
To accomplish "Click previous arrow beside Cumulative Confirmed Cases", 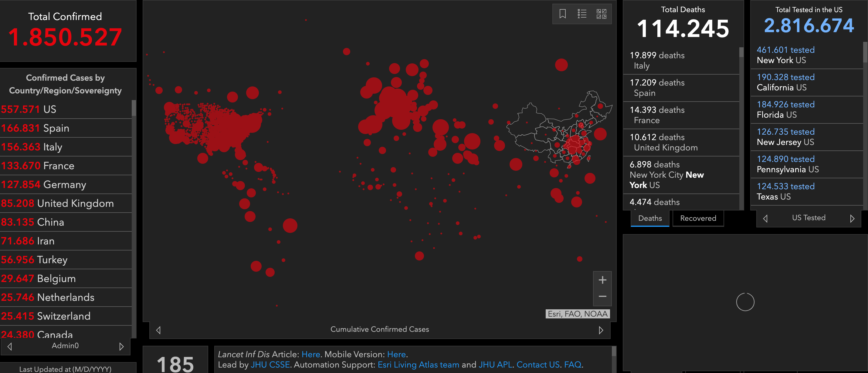I will pos(158,330).
